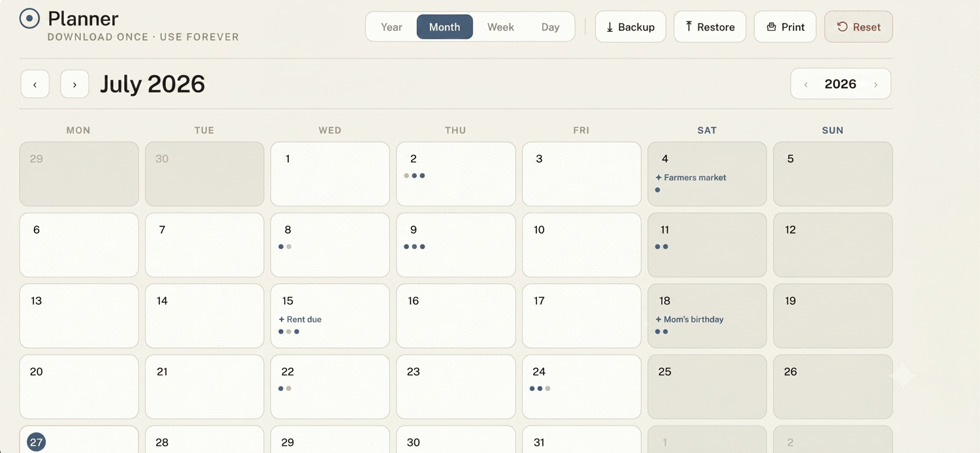The height and width of the screenshot is (453, 980).
Task: Open the July 24 day cell
Action: 581,386
